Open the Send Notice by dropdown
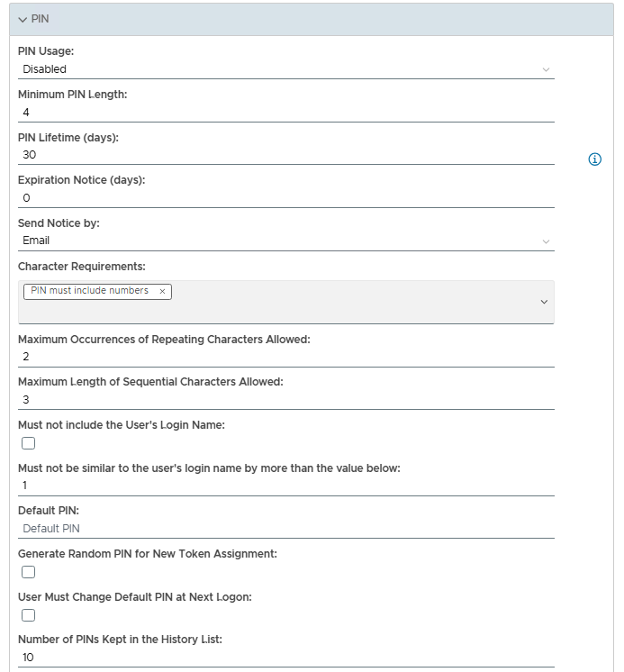Screen dimensions: 624x672 pos(285,241)
